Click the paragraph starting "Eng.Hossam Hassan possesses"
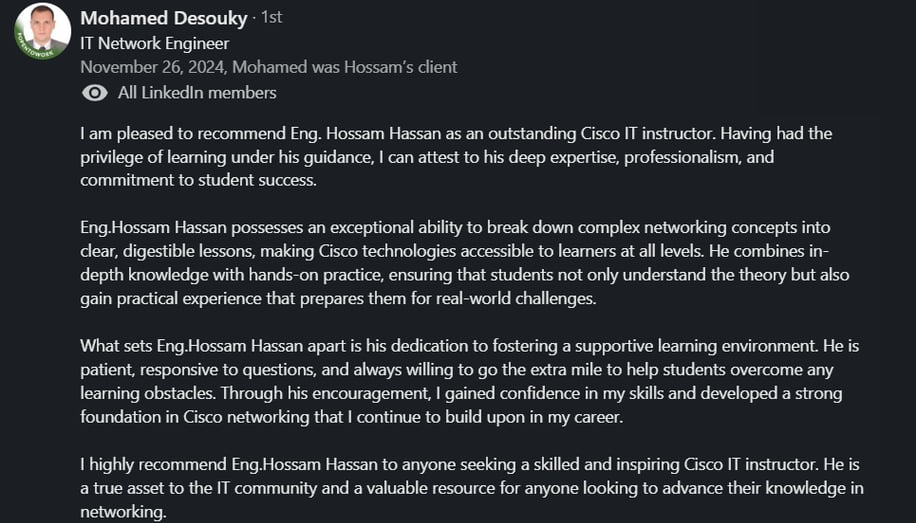 pos(465,263)
